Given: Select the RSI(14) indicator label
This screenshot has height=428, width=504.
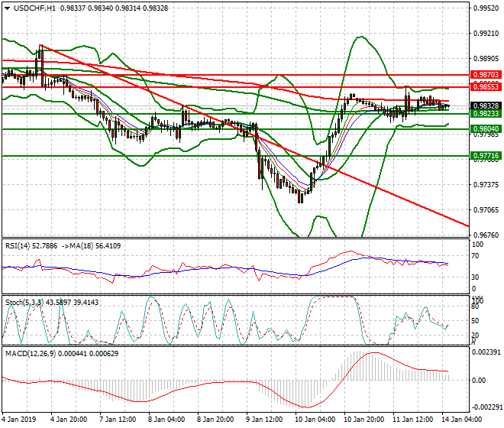Looking at the screenshot, I should [x=18, y=246].
